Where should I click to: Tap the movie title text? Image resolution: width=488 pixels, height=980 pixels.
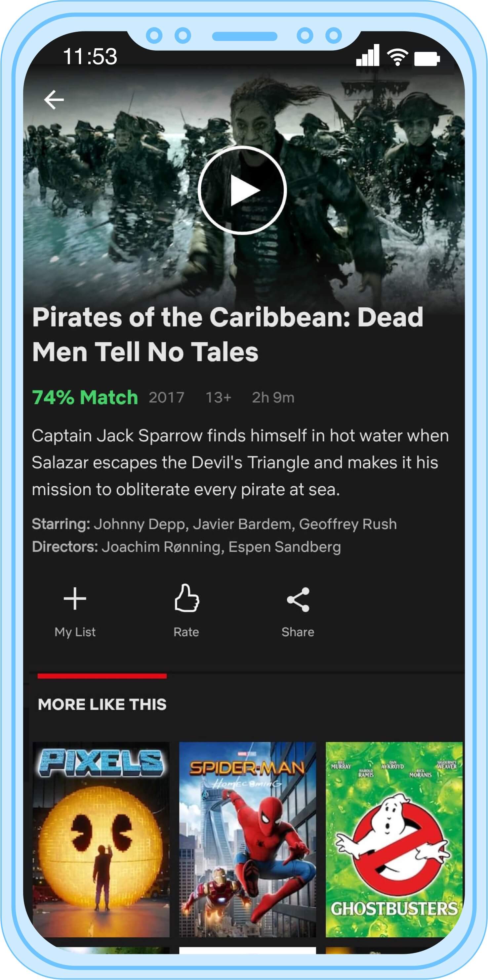tap(228, 334)
